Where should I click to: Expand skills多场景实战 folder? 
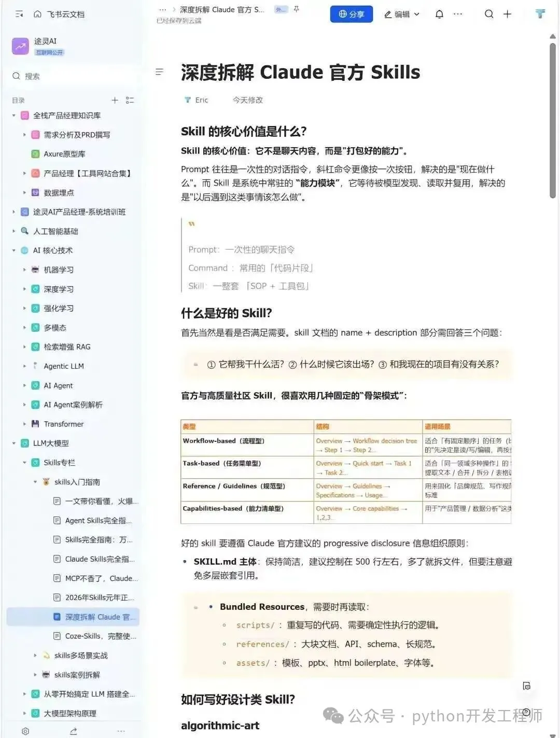pos(35,656)
